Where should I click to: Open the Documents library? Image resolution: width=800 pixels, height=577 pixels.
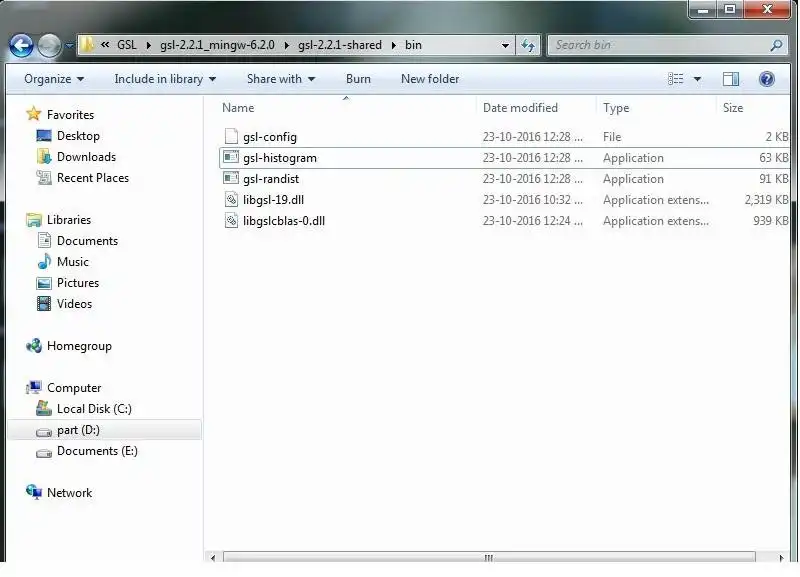[x=87, y=241]
